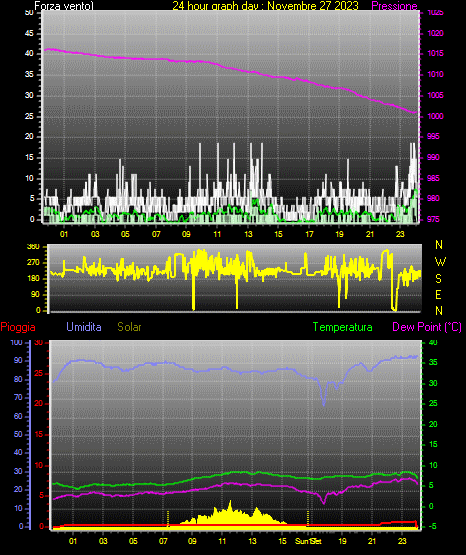Click the green '35' temperature axis value
The image size is (466, 555).
(x=433, y=362)
